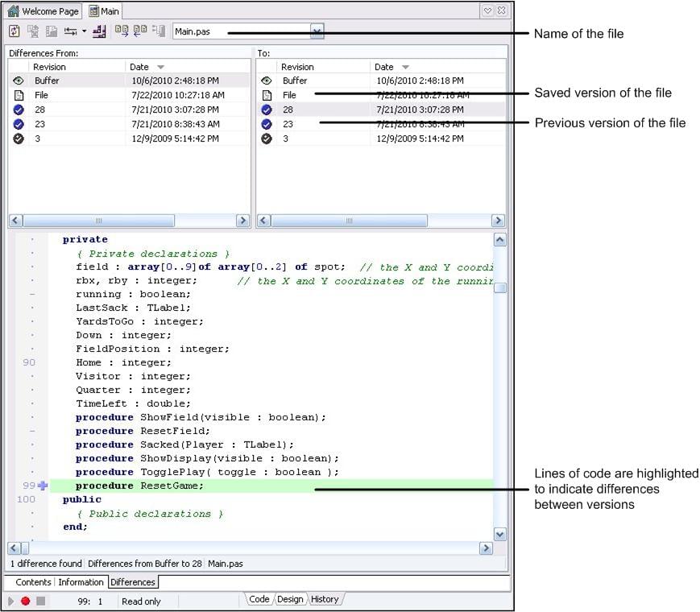
Task: Select 7/22/2010 10:27:18 AM in Differences From
Action: [178, 95]
